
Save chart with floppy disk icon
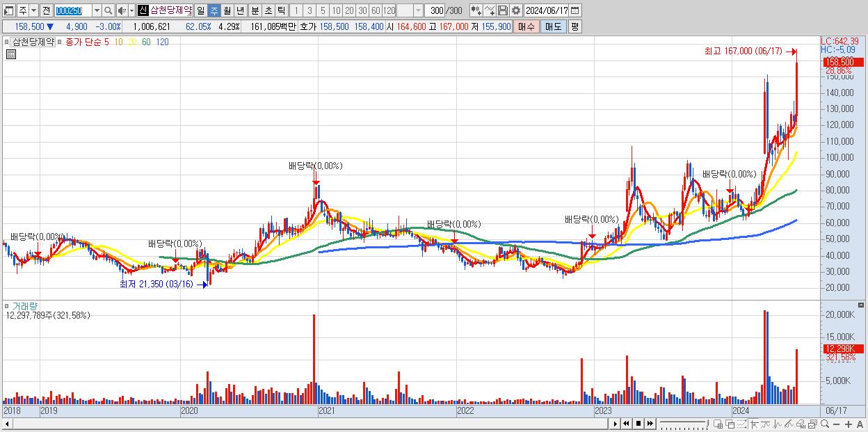tap(503, 11)
